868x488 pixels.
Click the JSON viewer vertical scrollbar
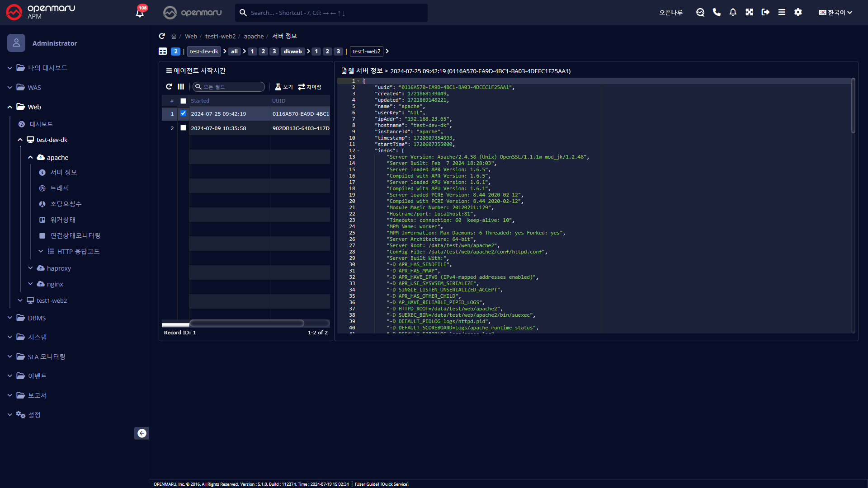tap(853, 107)
